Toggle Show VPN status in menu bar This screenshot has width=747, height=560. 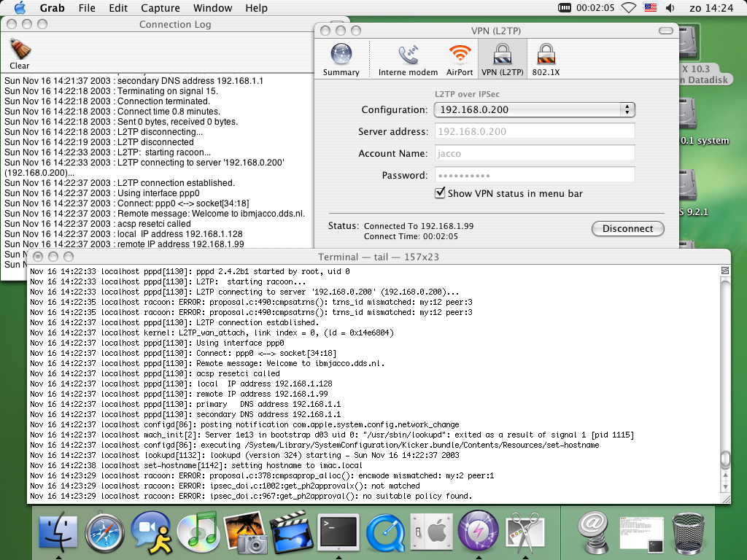[x=440, y=192]
